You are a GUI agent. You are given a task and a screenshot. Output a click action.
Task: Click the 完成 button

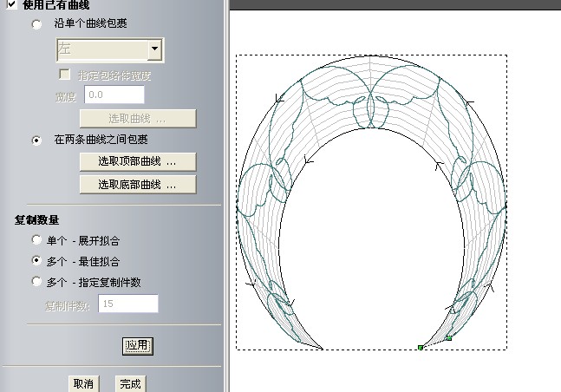(131, 384)
